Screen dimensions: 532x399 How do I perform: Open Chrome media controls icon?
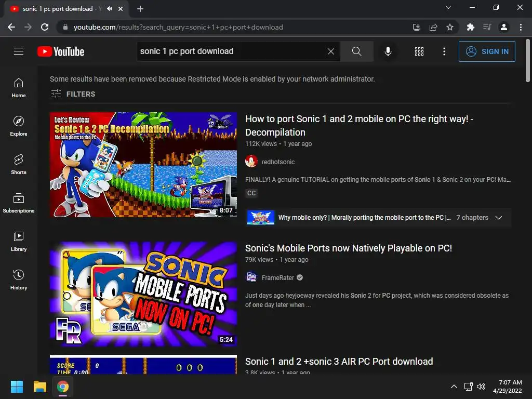(487, 27)
